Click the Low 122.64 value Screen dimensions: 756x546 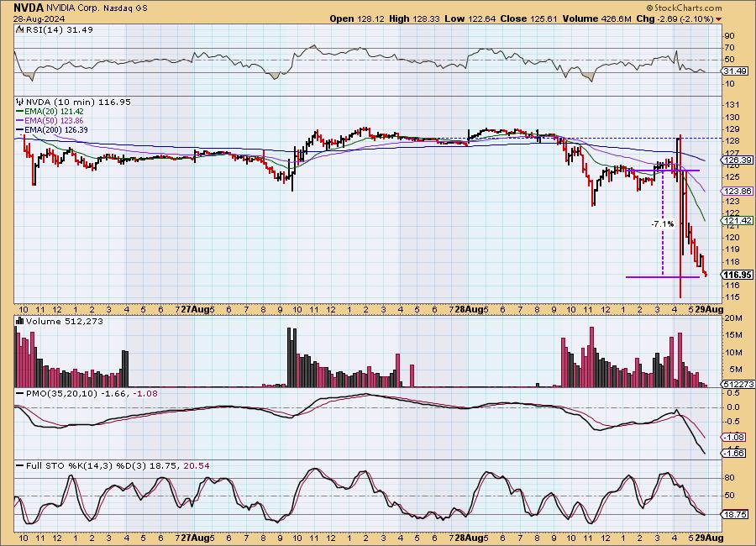470,18
